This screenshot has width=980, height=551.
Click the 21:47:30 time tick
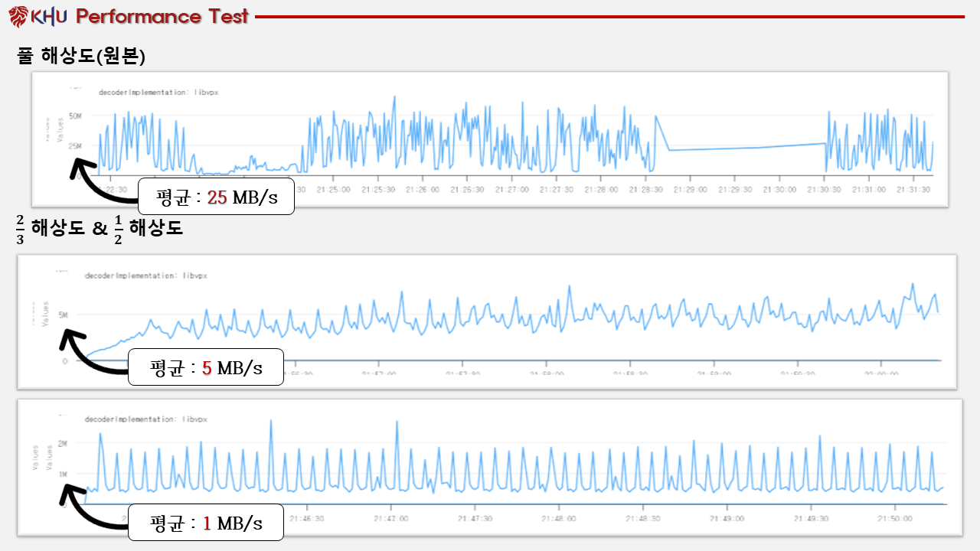click(x=475, y=518)
